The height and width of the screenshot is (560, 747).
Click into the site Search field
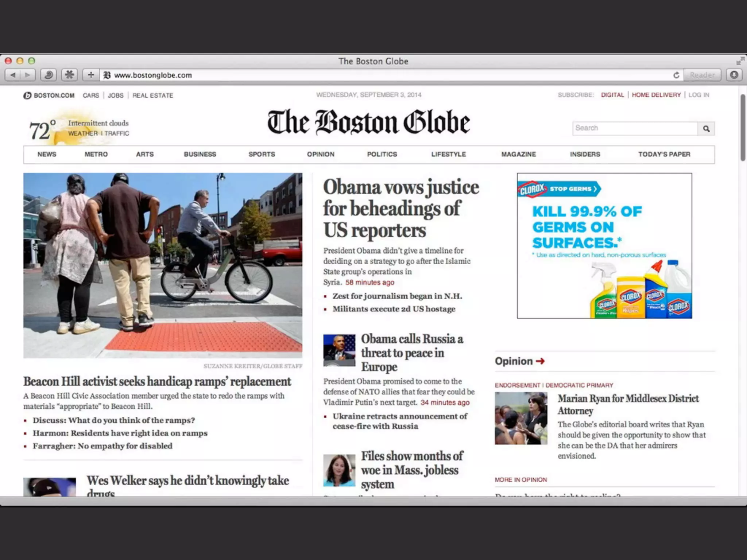point(635,128)
